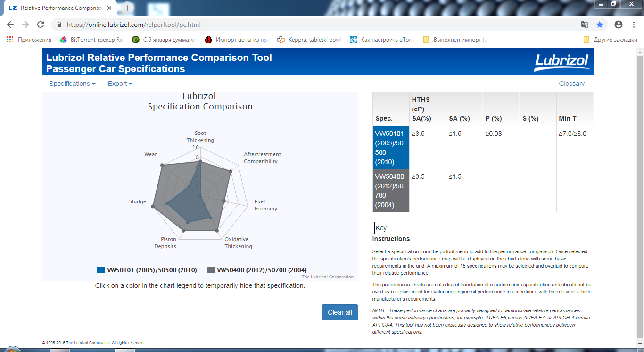The width and height of the screenshot is (644, 352).
Task: Click the 'Piston Deposits' axis label
Action: pyautogui.click(x=165, y=243)
